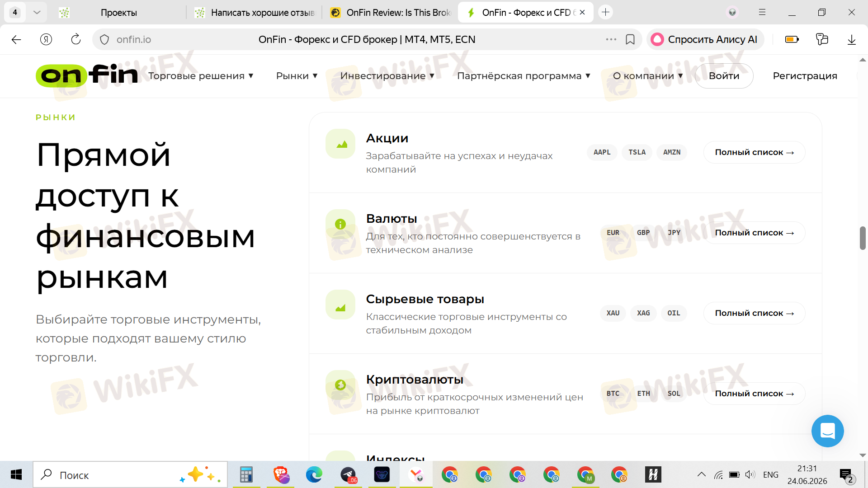Switch to OnFin Review tab
The image size is (868, 488).
point(390,13)
